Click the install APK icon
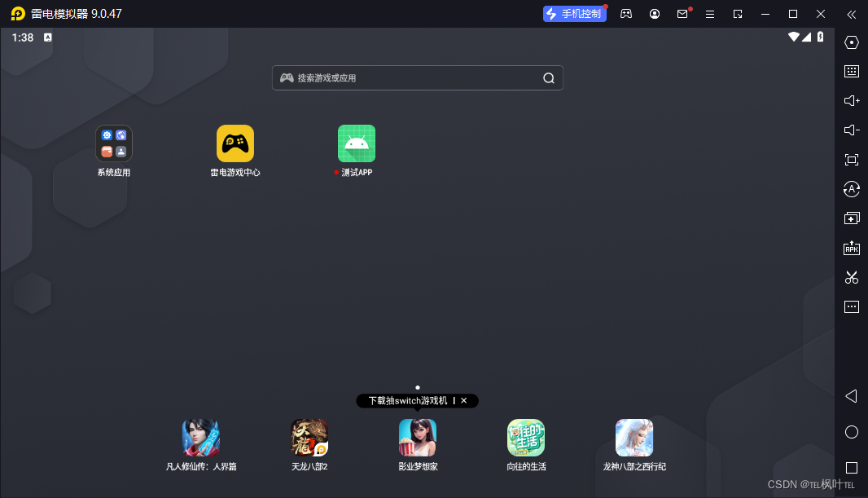The height and width of the screenshot is (498, 868). pyautogui.click(x=852, y=248)
